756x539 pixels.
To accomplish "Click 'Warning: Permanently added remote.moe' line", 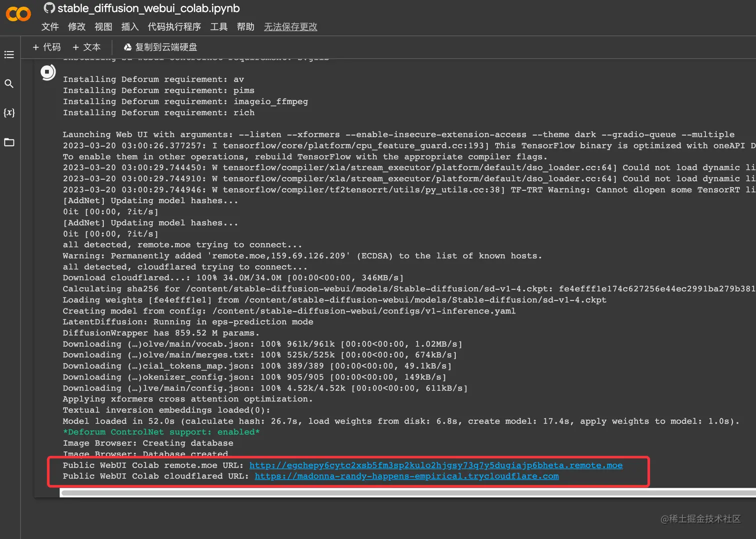I will pos(302,256).
